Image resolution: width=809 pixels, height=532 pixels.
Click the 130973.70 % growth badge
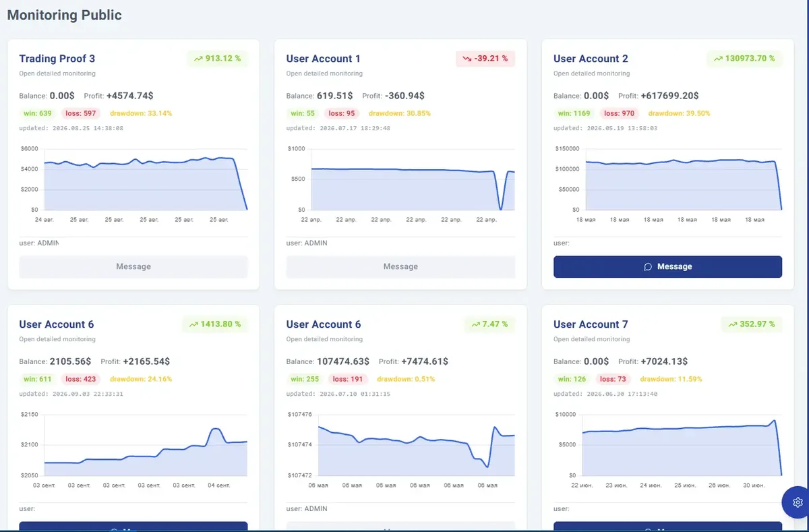click(x=744, y=59)
